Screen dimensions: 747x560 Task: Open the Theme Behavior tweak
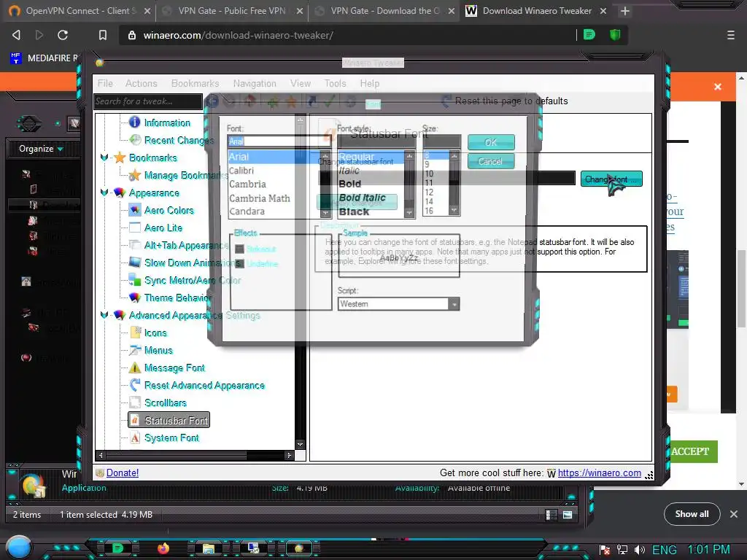coord(177,297)
